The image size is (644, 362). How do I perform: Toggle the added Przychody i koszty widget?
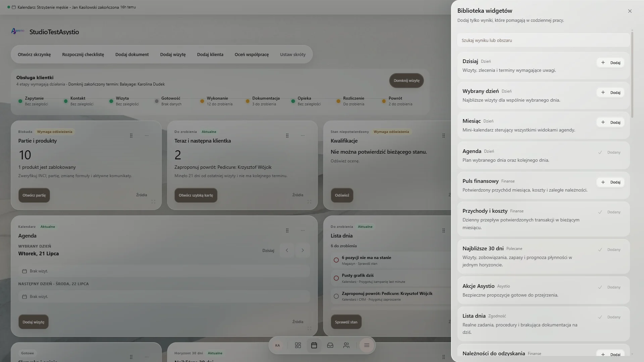(x=609, y=212)
